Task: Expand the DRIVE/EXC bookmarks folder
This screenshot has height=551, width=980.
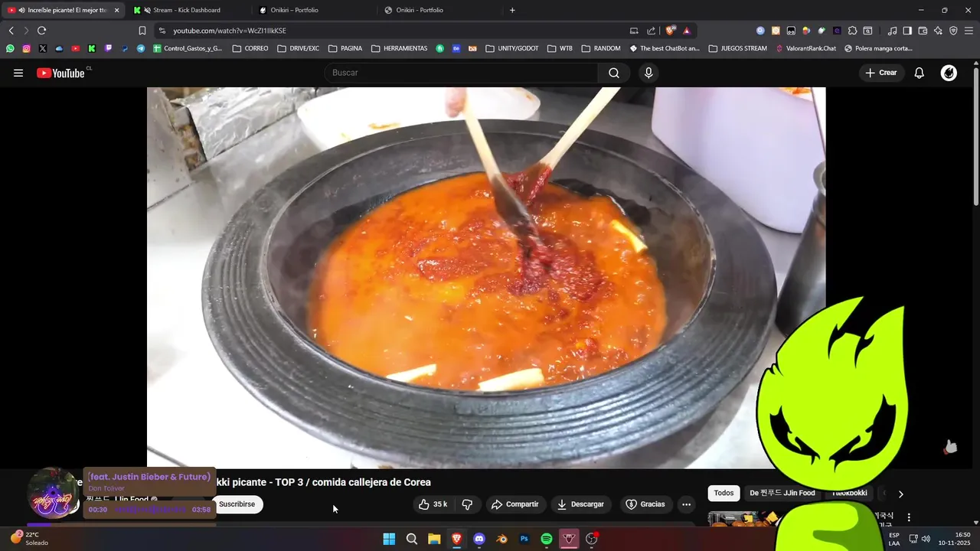Action: 298,48
